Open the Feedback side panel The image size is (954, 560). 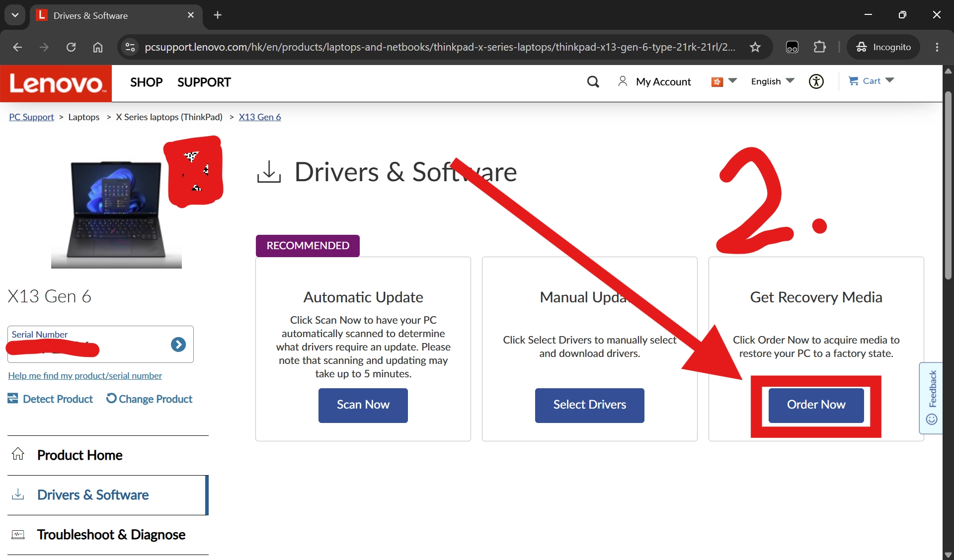point(931,398)
